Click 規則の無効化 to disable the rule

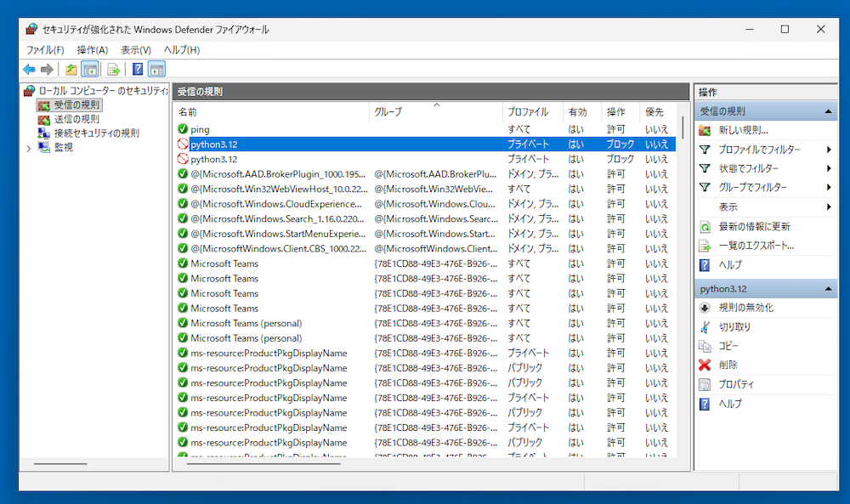(745, 308)
